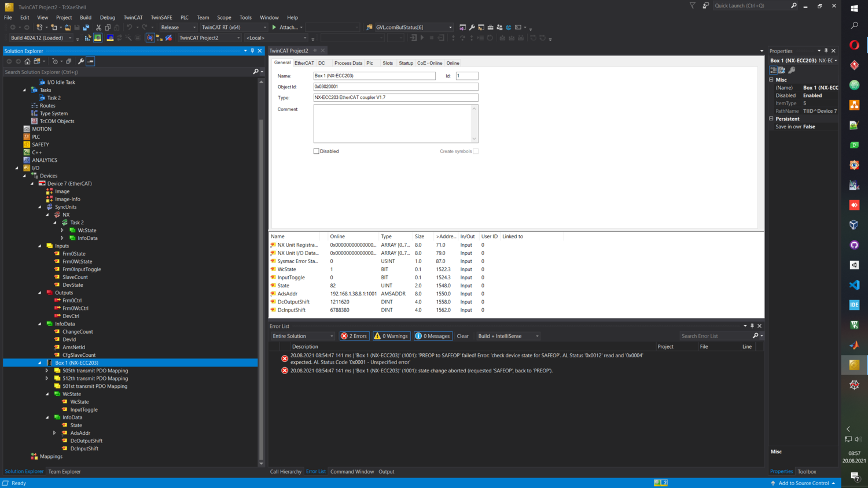
Task: Open Solution Explorer properties wrench icon
Action: coord(81,61)
